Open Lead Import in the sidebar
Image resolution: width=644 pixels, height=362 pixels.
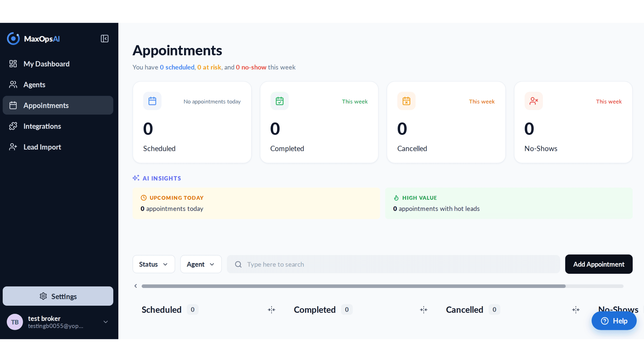pos(58,147)
